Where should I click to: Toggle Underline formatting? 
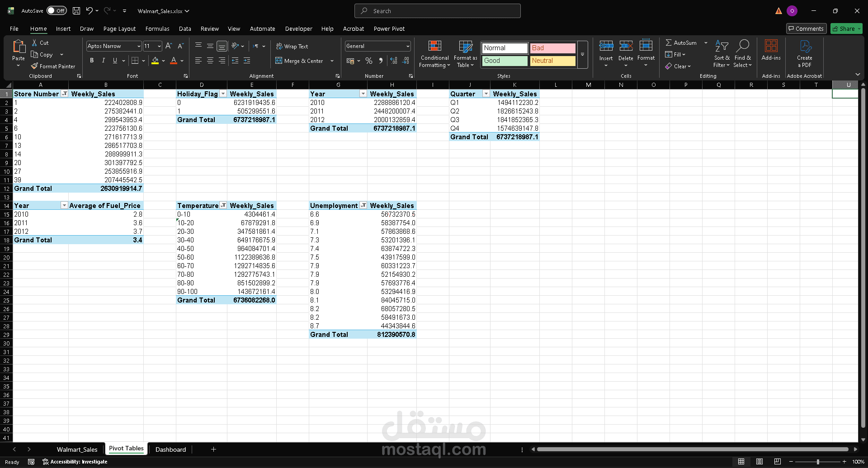(115, 60)
